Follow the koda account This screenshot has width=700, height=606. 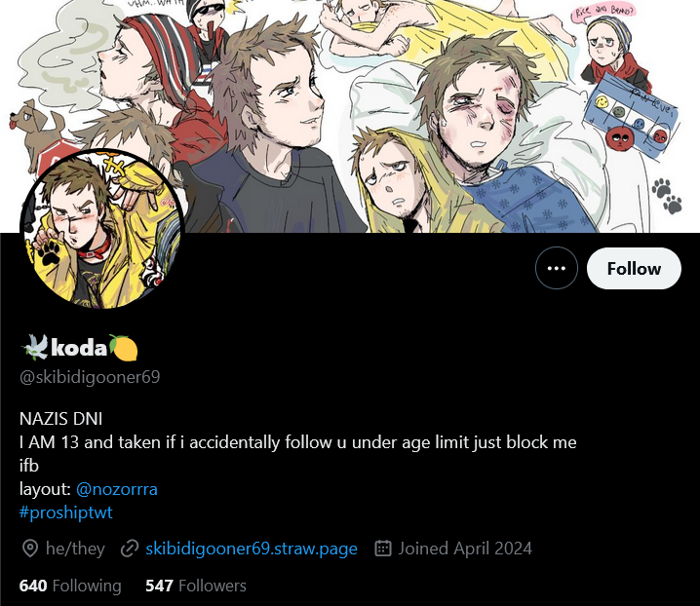coord(634,268)
